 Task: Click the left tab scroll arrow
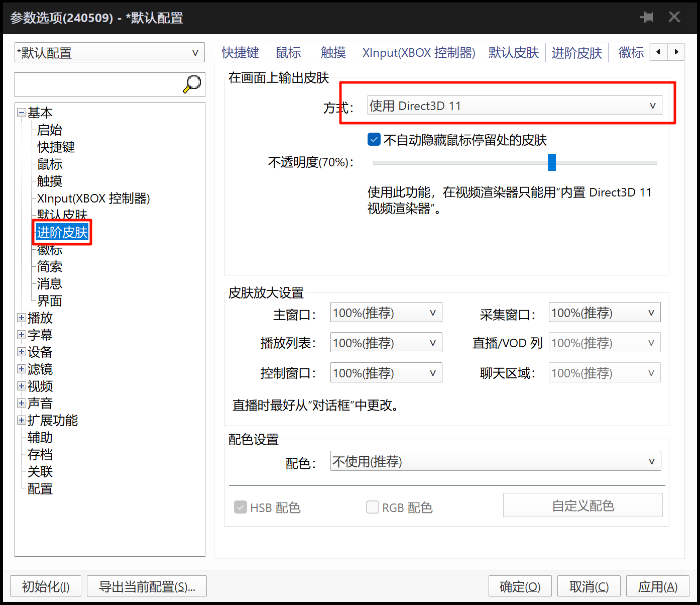pyautogui.click(x=658, y=52)
